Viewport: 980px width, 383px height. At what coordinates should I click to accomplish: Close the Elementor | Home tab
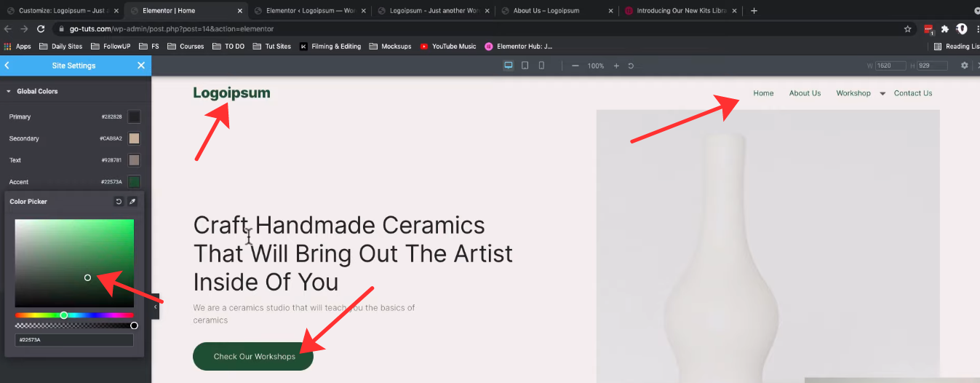(x=239, y=11)
